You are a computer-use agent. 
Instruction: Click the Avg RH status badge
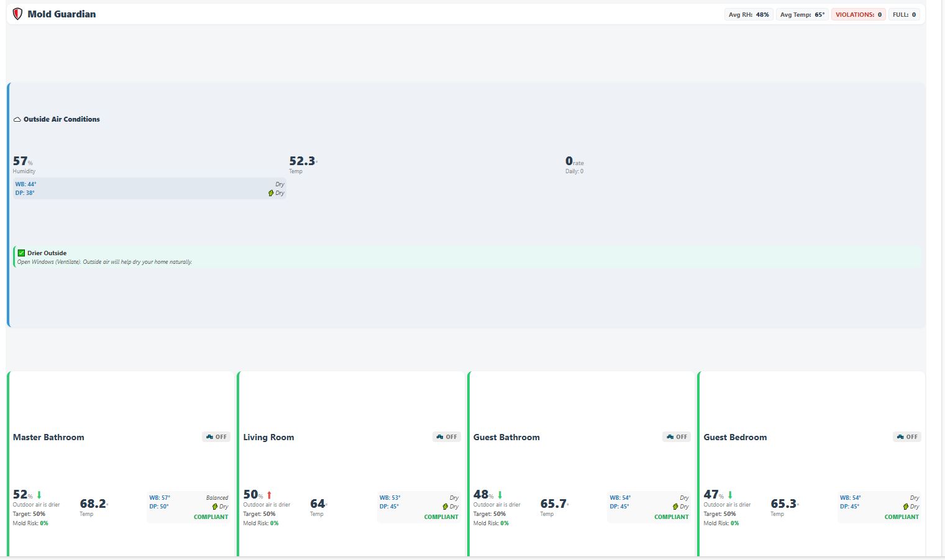[749, 14]
